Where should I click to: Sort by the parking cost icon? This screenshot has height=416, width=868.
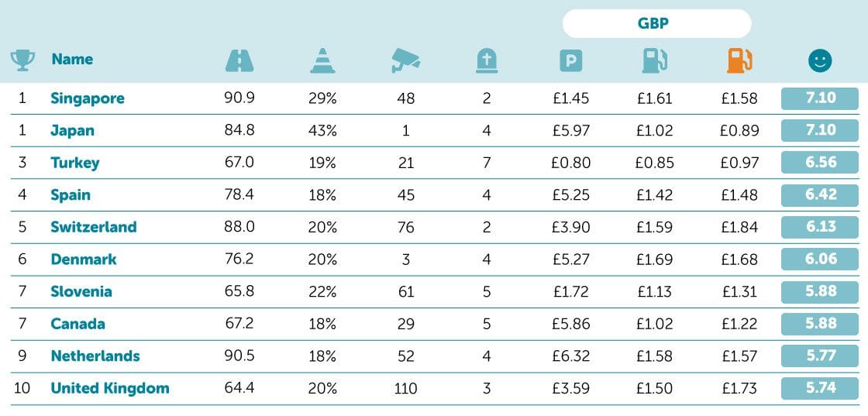571,60
